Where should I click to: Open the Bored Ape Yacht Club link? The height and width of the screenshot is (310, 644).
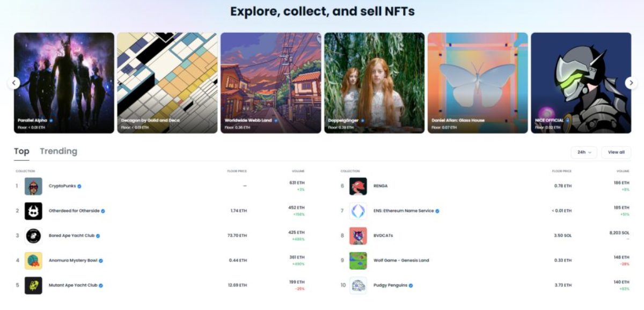tap(72, 235)
